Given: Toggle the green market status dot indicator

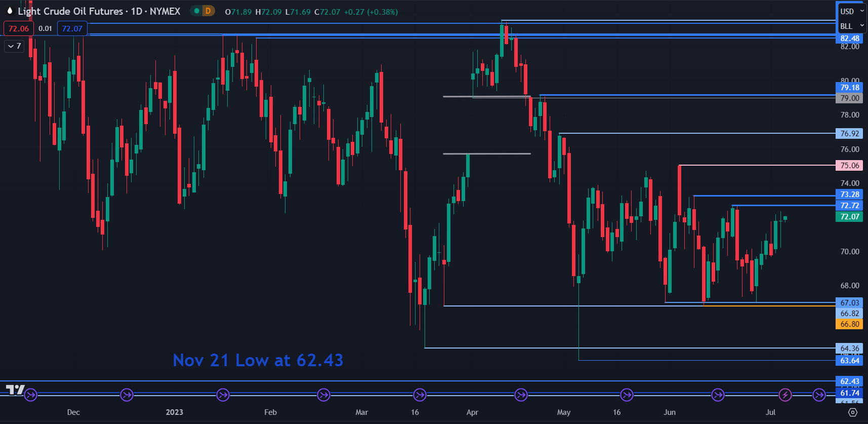Looking at the screenshot, I should (196, 11).
